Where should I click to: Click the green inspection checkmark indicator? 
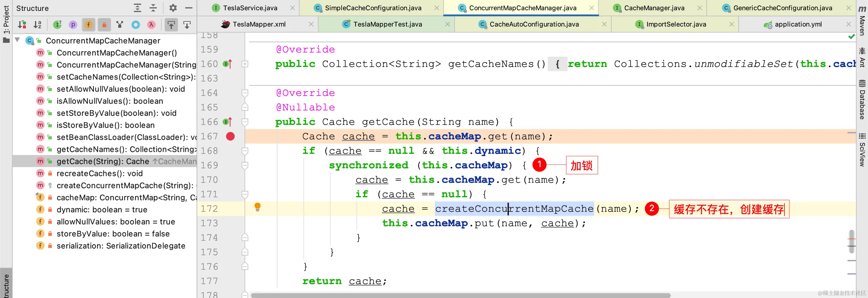[851, 36]
